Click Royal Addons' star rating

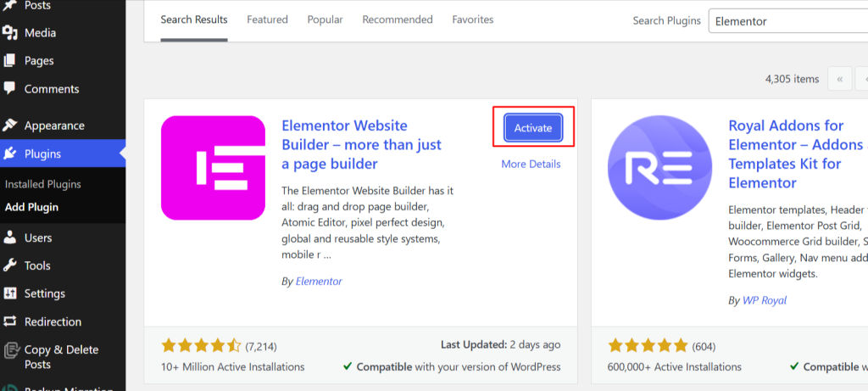pos(648,347)
